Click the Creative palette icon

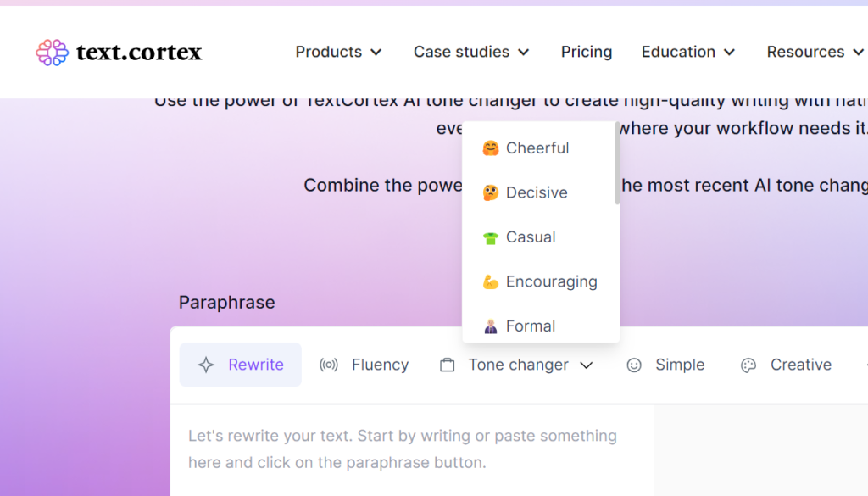pos(748,365)
